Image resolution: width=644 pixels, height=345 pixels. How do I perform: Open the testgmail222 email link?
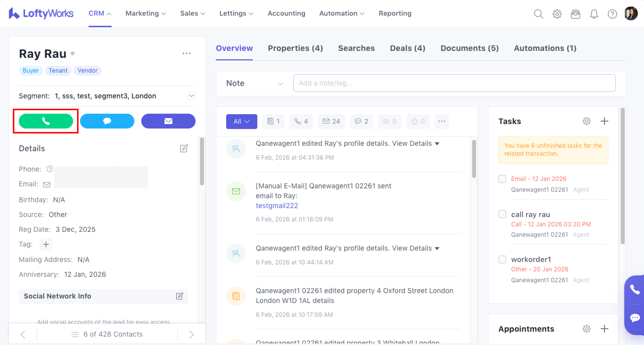277,206
